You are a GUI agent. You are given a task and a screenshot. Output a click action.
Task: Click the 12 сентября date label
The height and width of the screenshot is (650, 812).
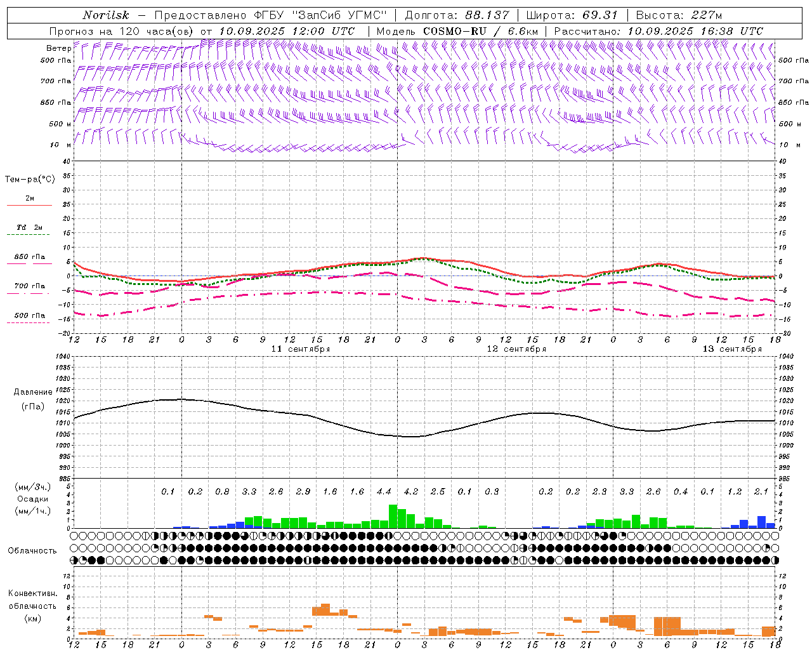click(516, 349)
